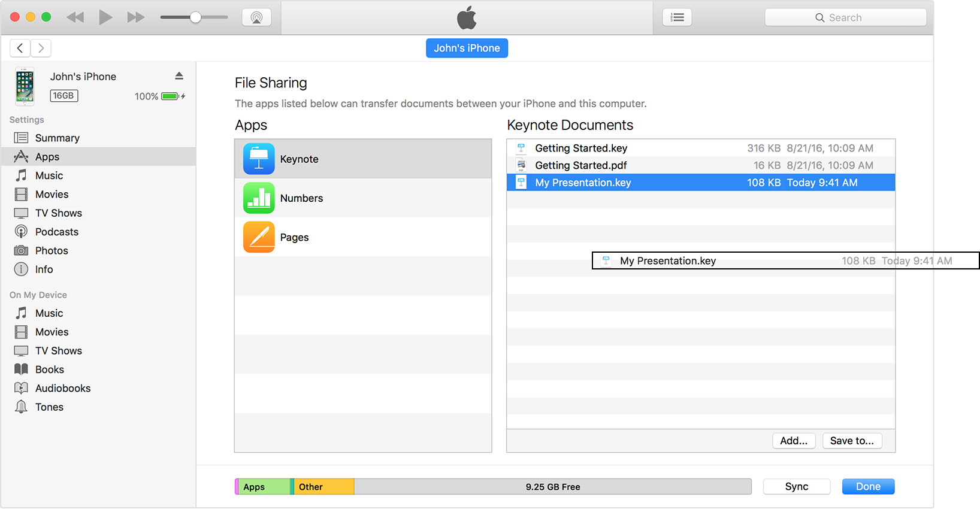Screen dimensions: 980x509
Task: Select the Numbers app icon
Action: [259, 198]
